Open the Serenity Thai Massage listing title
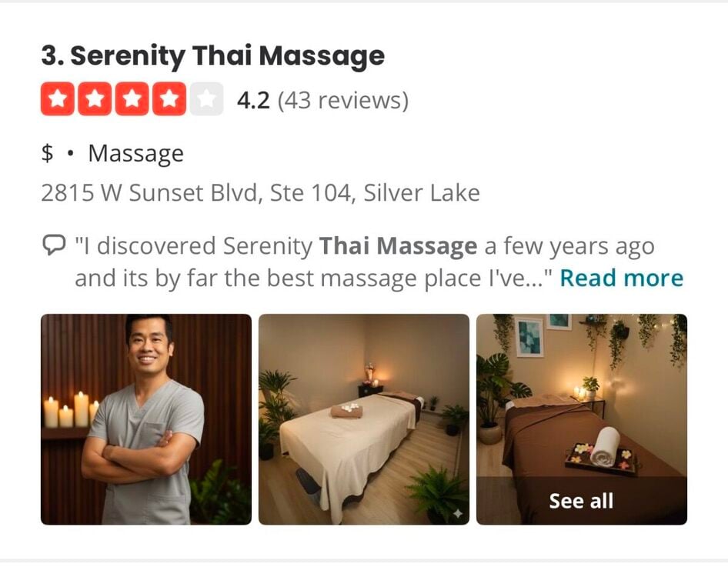Screen dimensions: 728x577 point(213,55)
